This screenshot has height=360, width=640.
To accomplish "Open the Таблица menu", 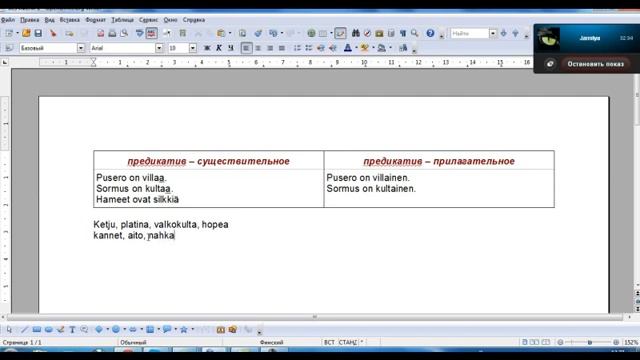I will coord(122,20).
